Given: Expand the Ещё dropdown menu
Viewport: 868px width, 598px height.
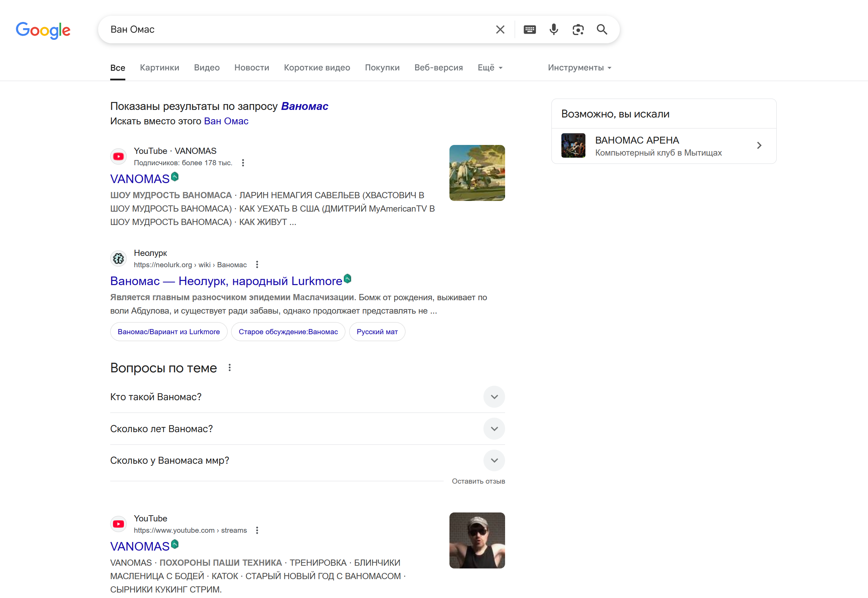Looking at the screenshot, I should [490, 68].
